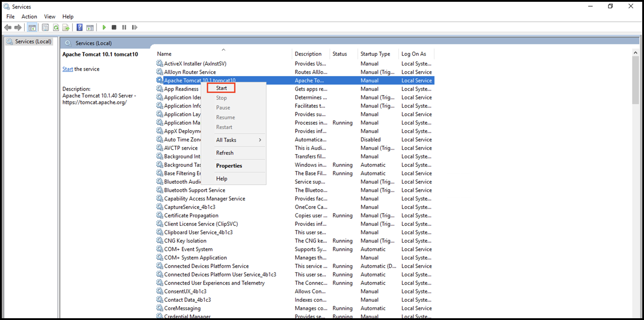
Task: Open Help via blue question mark icon
Action: click(x=79, y=28)
